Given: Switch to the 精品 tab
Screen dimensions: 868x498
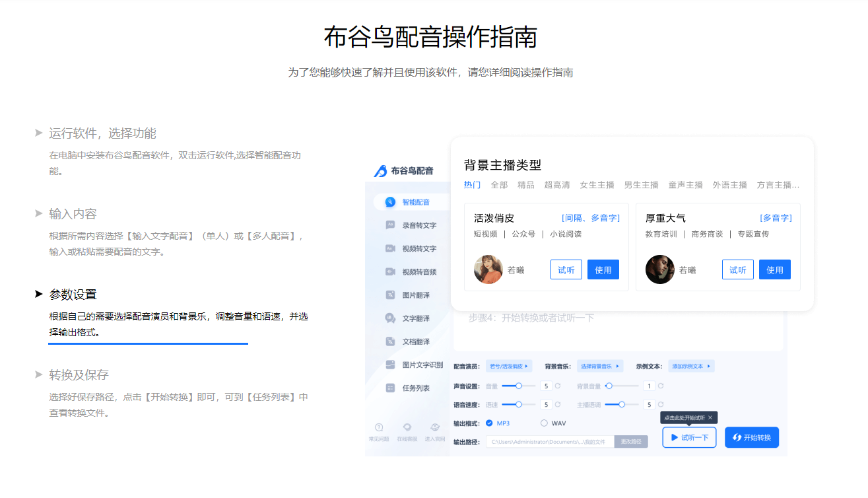Looking at the screenshot, I should [526, 185].
